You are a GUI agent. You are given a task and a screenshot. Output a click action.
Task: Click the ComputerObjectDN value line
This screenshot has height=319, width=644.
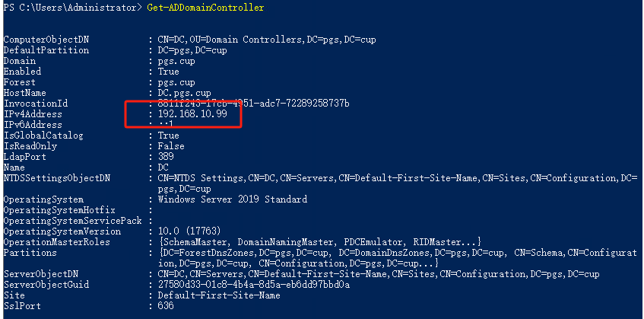point(267,40)
